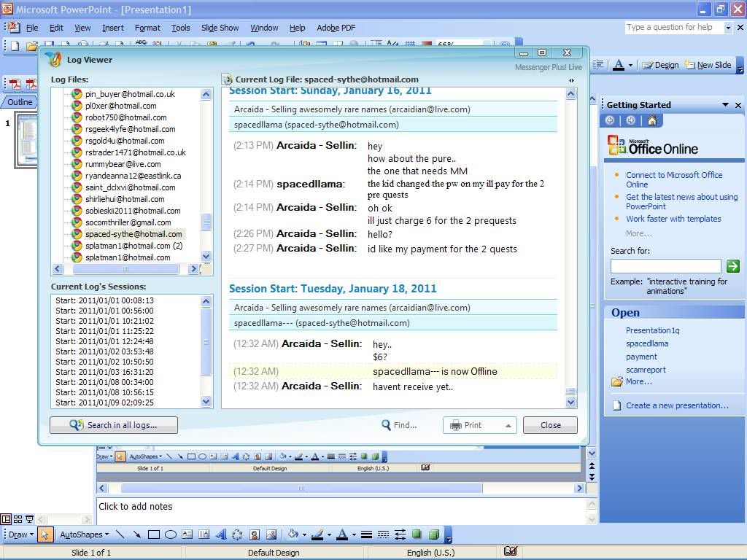Activate the Select Objects pointer tool
Viewport: 747px width, 560px height.
pyautogui.click(x=44, y=534)
